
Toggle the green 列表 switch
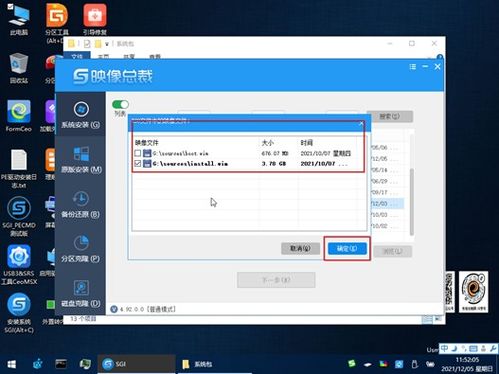[120, 104]
